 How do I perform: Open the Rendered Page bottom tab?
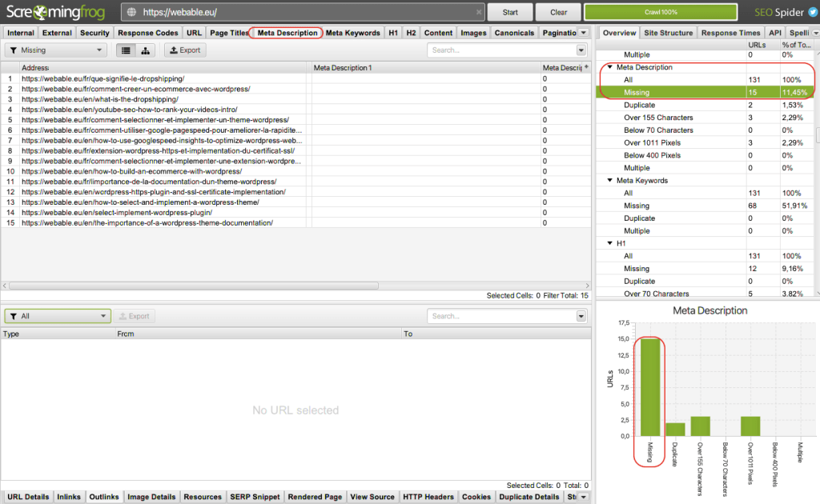[315, 497]
